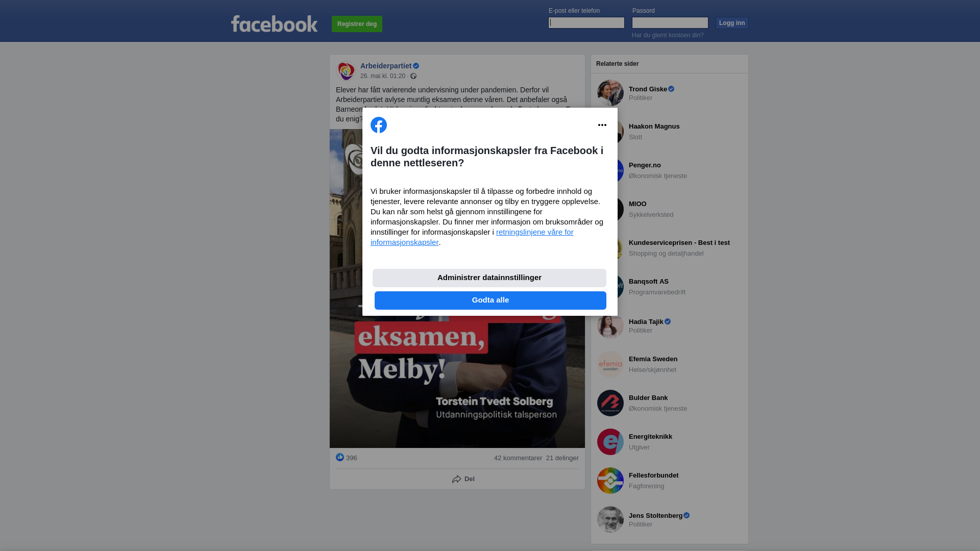Focus the E-post eller telefon field
Viewport: 980px width, 551px height.
click(x=586, y=22)
